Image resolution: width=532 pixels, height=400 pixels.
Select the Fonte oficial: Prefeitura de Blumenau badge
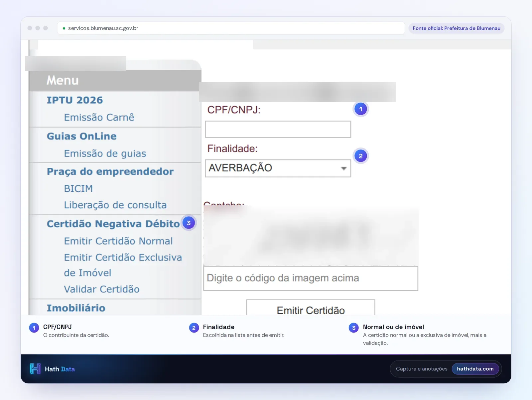[x=456, y=28]
